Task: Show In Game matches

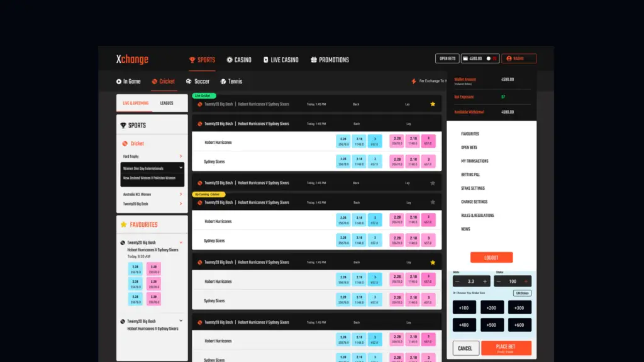Action: [128, 81]
